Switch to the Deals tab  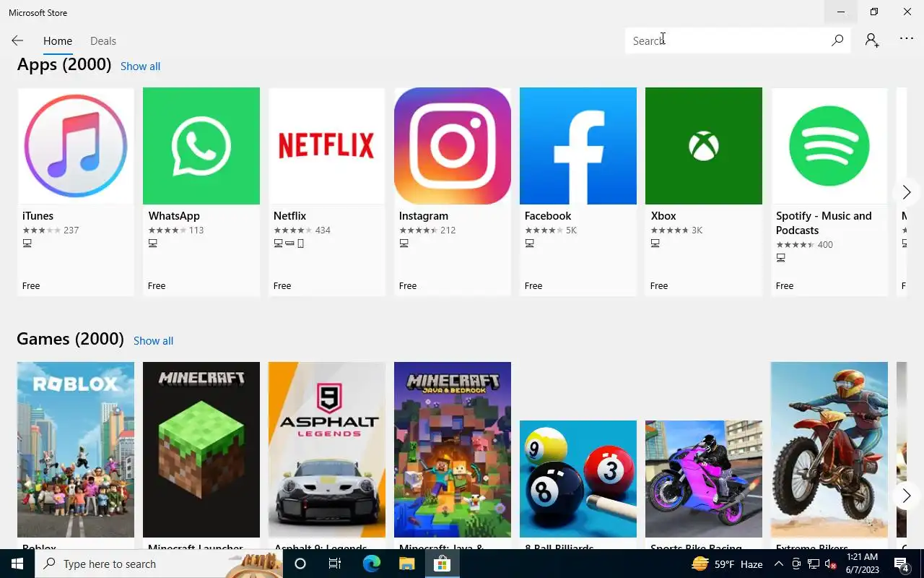coord(103,41)
